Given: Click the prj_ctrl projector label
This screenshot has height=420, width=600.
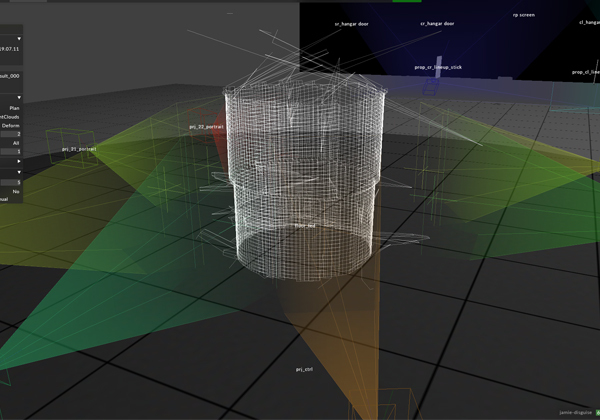Looking at the screenshot, I should (304, 369).
